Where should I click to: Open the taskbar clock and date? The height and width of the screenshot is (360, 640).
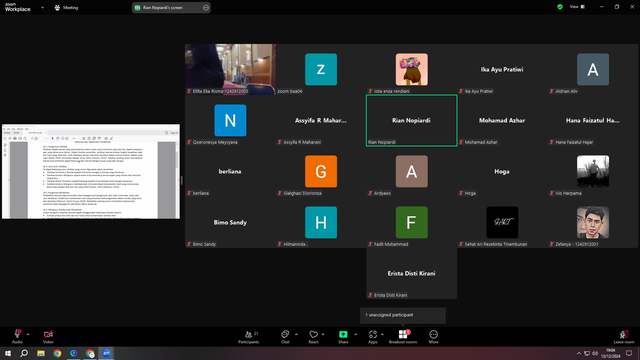pos(611,353)
